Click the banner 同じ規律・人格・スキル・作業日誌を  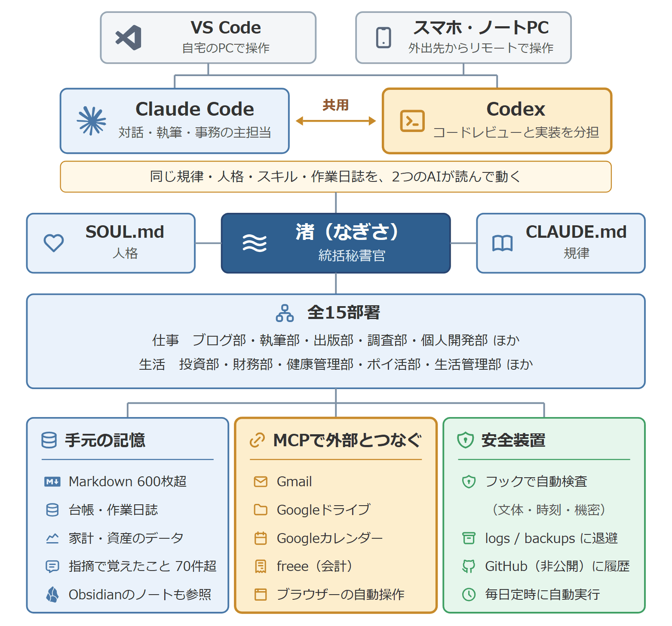[336, 177]
